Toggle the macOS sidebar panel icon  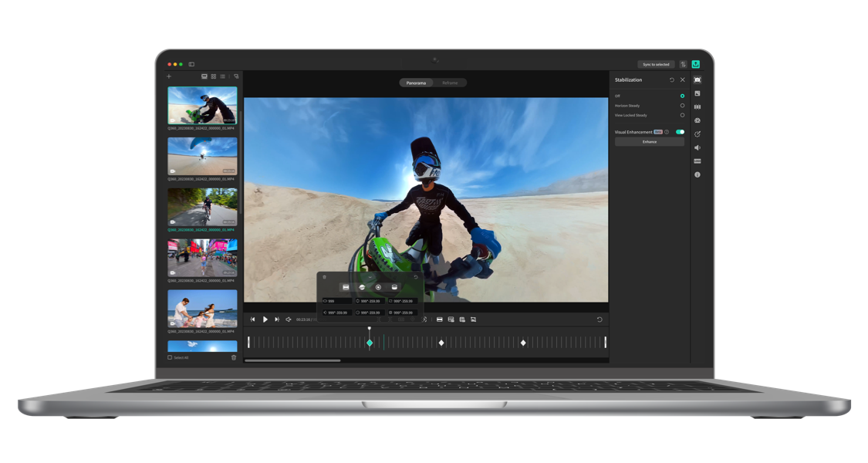click(x=191, y=64)
